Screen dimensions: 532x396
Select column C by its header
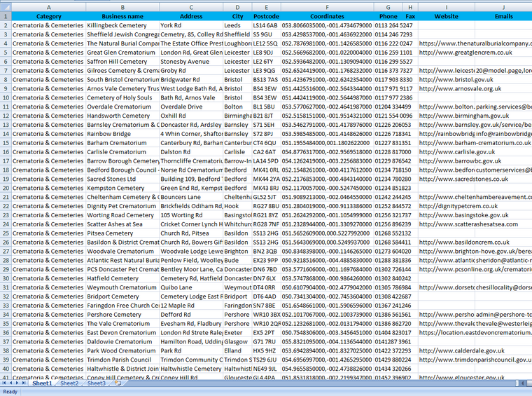coord(191,7)
